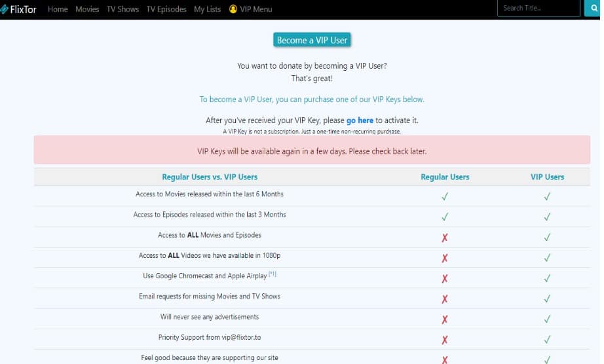This screenshot has height=364, width=604.
Task: Click red X for Email requests row
Action: pyautogui.click(x=445, y=299)
